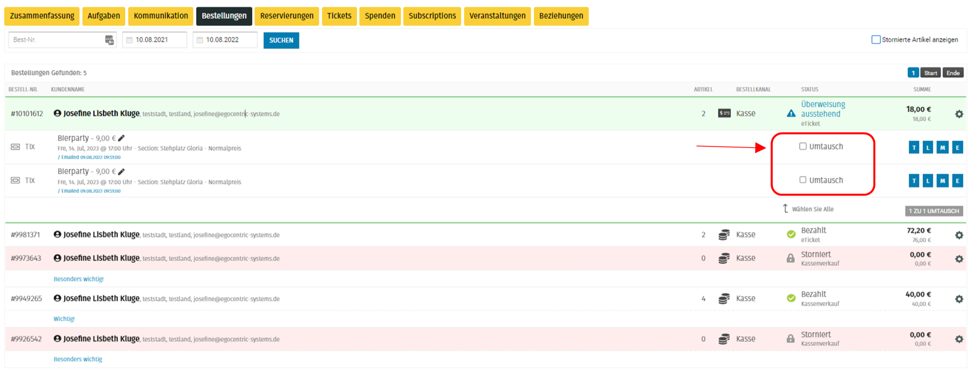Tick the Umtausch checkbox for first ticket
Image resolution: width=980 pixels, height=373 pixels.
[x=802, y=147]
